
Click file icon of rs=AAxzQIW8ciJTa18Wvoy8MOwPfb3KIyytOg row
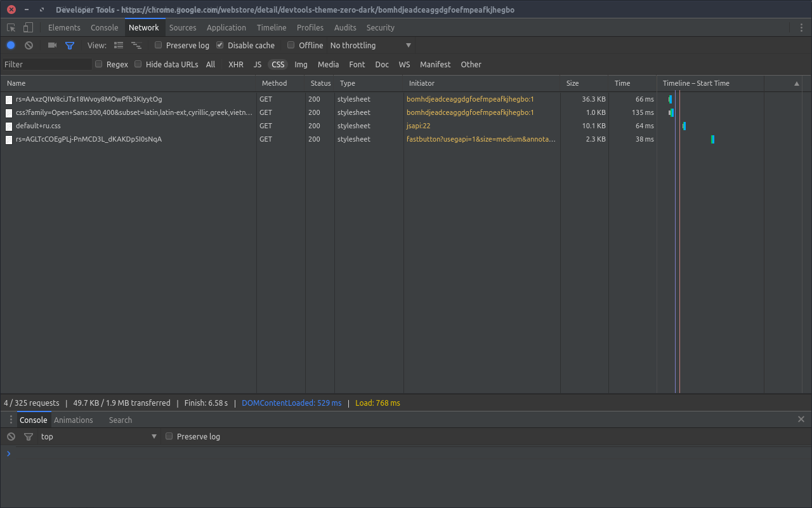(9, 99)
